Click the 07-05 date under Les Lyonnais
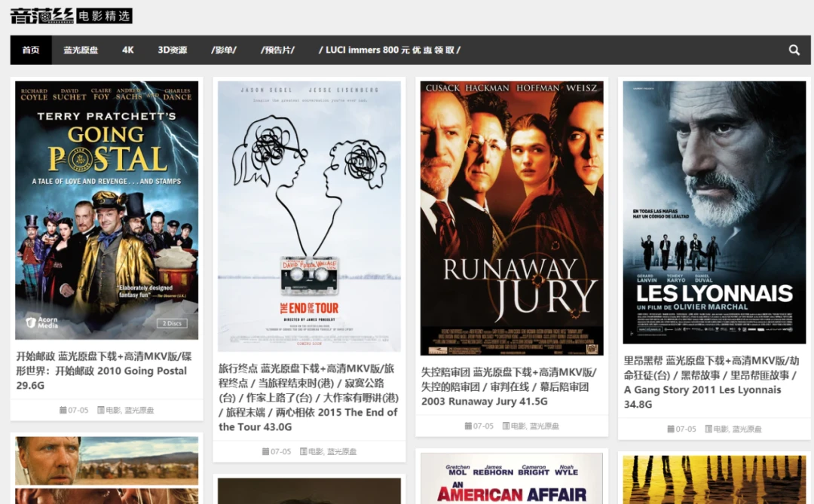The image size is (814, 504). click(x=686, y=429)
